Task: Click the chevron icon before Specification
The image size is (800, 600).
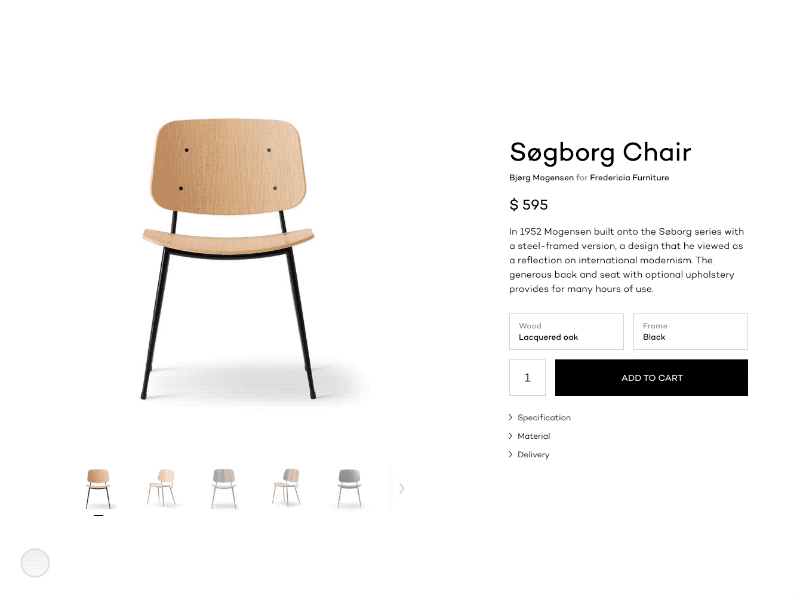Action: tap(511, 417)
